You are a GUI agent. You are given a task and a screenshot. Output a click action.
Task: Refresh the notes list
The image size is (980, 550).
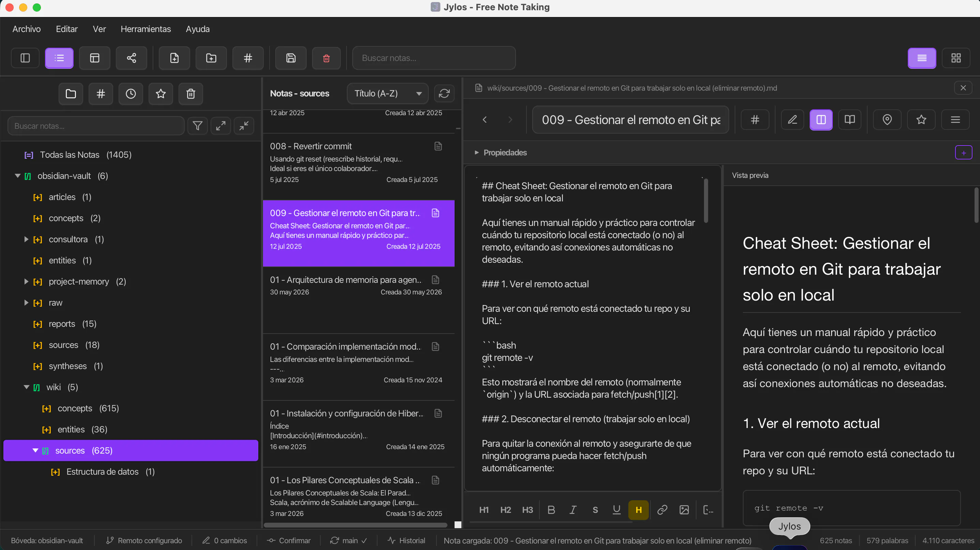pyautogui.click(x=444, y=94)
